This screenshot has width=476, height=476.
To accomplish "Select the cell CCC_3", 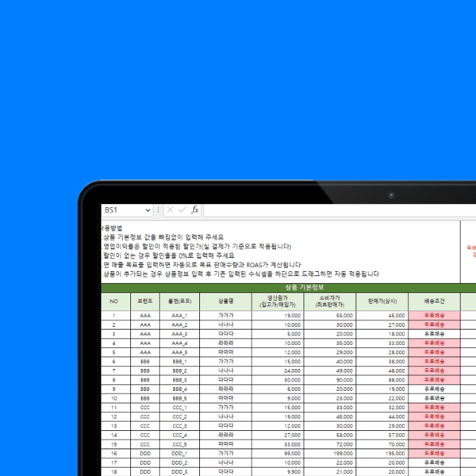I will [x=180, y=426].
